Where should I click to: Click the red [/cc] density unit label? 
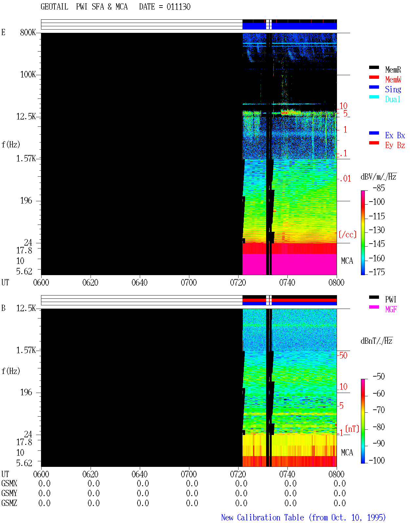347,234
